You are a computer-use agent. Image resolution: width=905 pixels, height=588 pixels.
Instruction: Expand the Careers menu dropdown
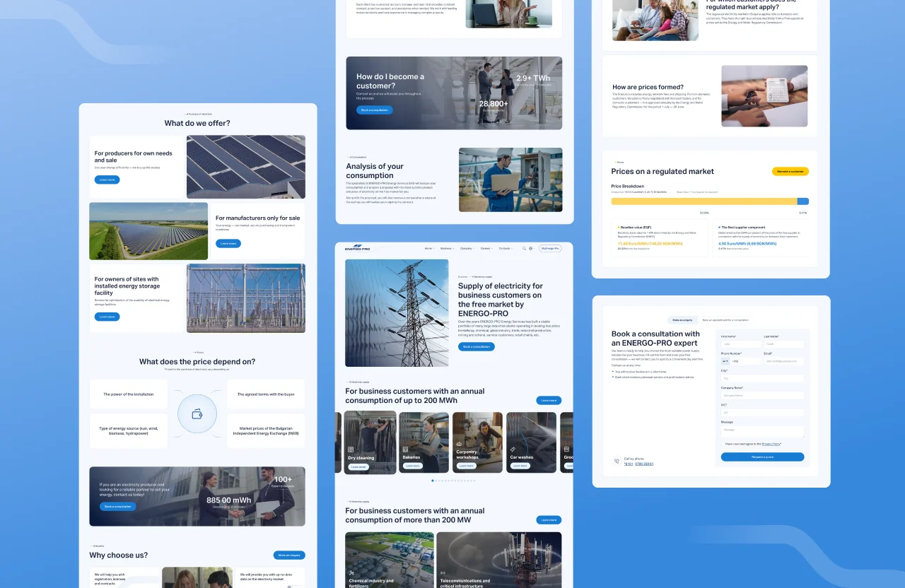(486, 249)
